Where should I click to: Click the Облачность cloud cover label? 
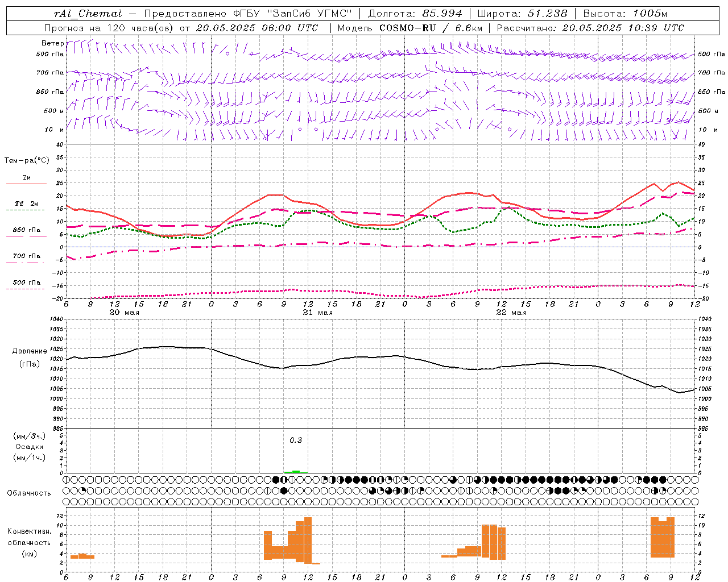pyautogui.click(x=29, y=493)
